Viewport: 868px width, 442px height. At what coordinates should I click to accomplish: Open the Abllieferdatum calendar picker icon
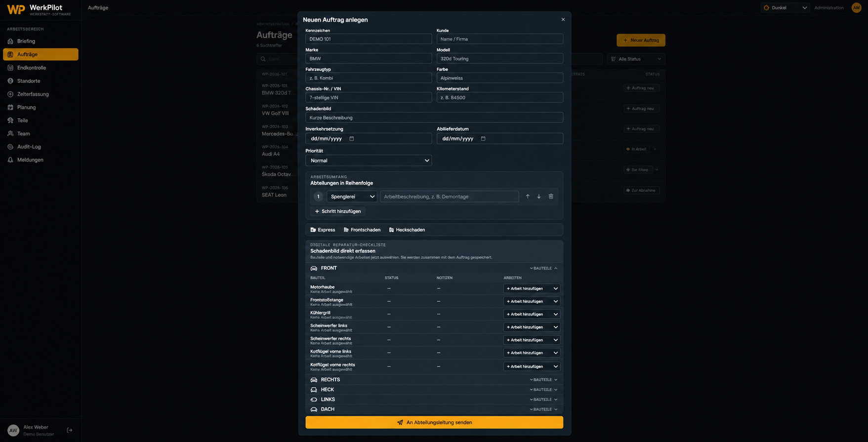(x=483, y=139)
